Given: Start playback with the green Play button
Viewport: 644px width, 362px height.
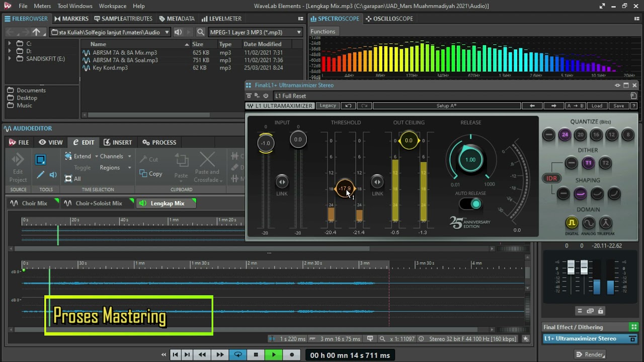Looking at the screenshot, I should (x=274, y=355).
